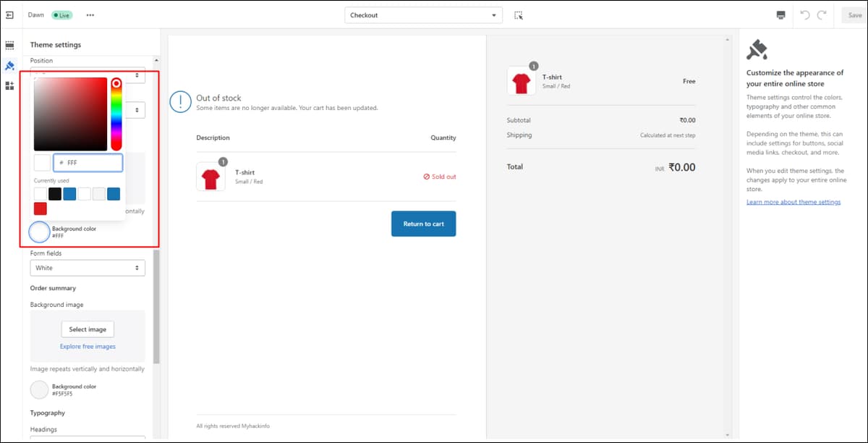Click the large paint bucket icon in help panel
The width and height of the screenshot is (868, 443).
click(757, 50)
